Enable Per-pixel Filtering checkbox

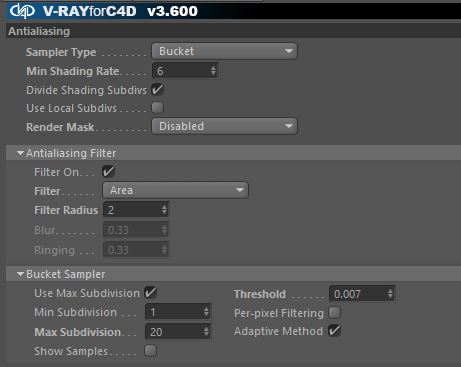coord(334,313)
